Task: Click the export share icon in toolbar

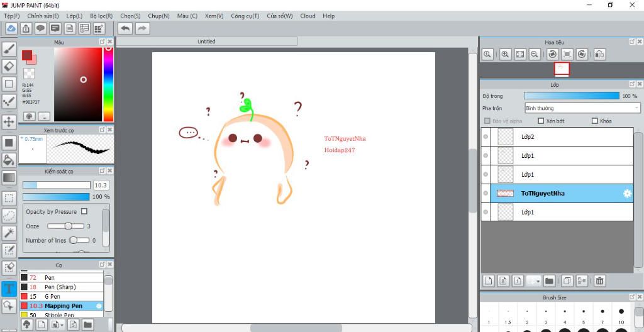Action: pyautogui.click(x=25, y=28)
